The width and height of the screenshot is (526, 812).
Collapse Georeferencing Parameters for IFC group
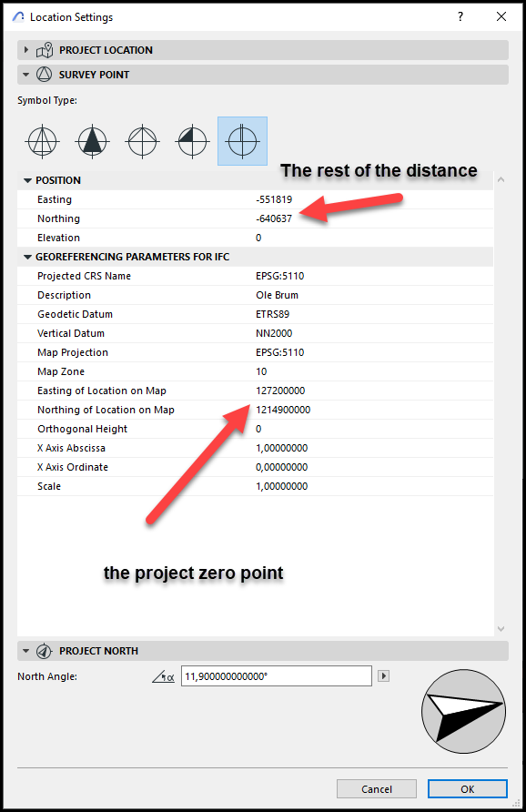click(28, 257)
